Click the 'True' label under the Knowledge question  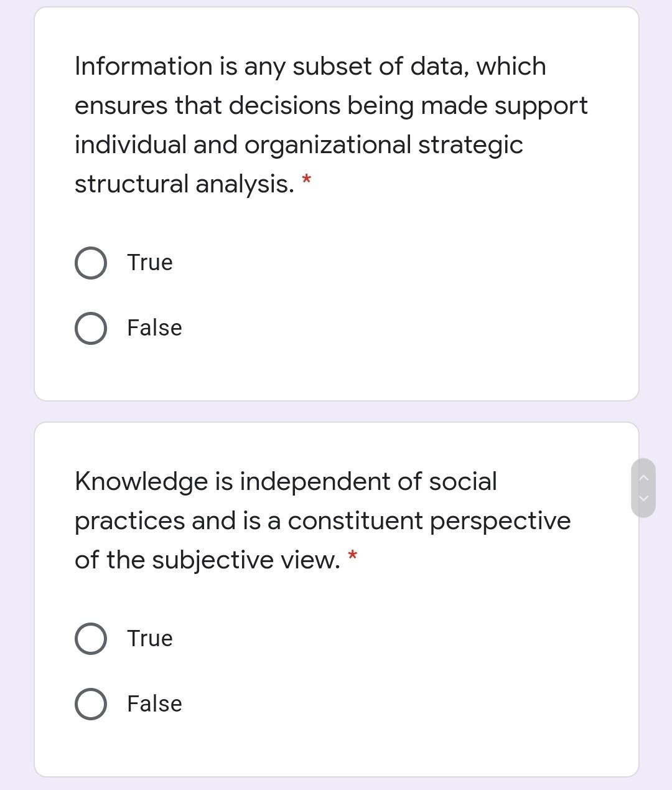[150, 639]
